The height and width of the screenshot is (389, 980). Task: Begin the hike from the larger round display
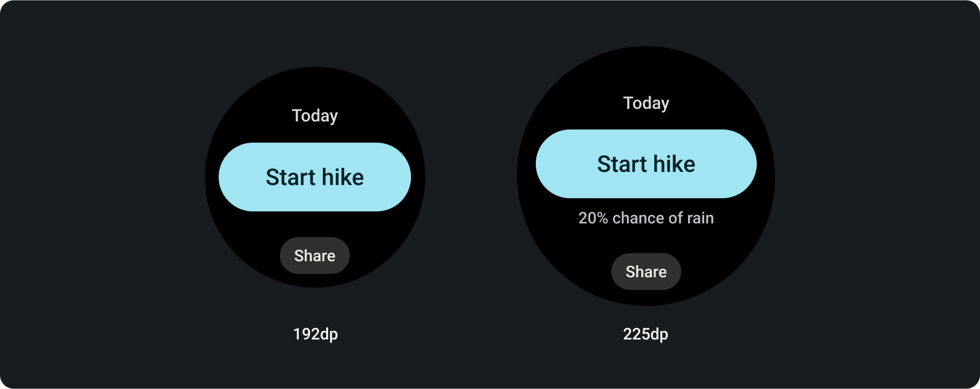646,164
